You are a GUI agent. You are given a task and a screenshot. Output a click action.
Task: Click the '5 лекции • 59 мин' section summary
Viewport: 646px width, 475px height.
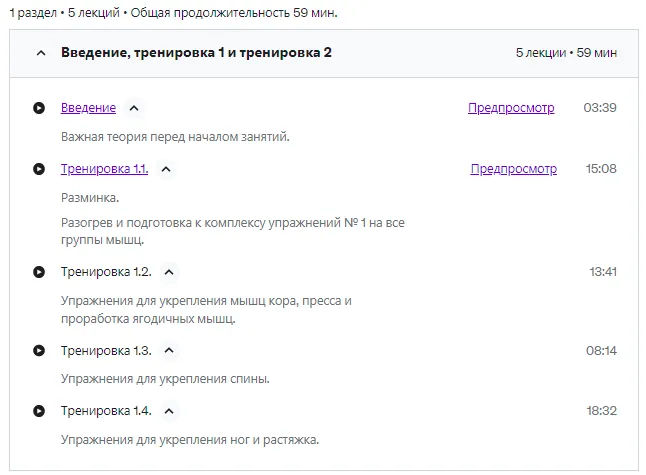[566, 53]
